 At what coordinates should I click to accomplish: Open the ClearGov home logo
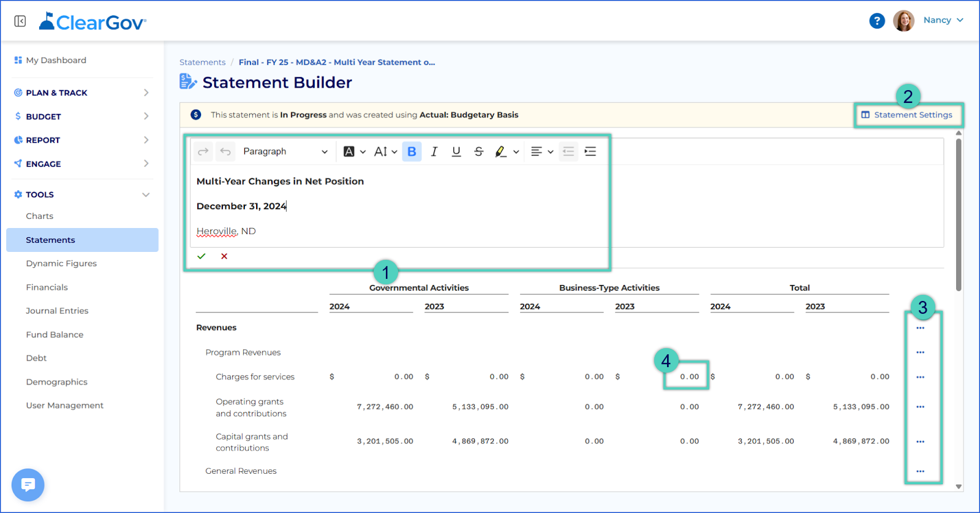pos(92,22)
